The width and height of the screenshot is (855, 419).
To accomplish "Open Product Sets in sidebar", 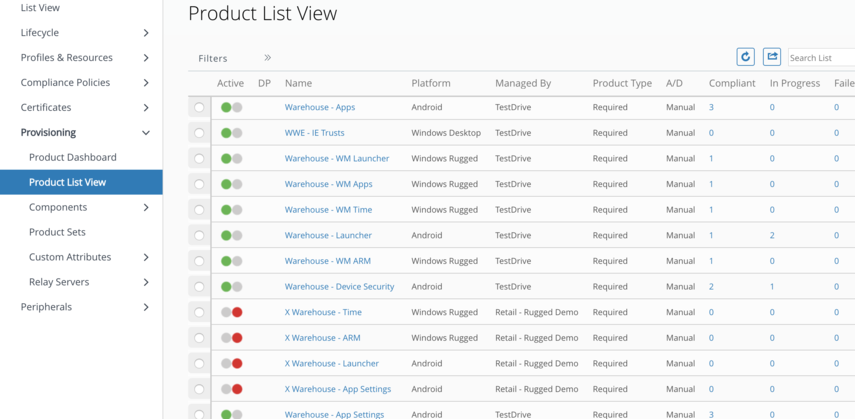I will click(x=57, y=232).
